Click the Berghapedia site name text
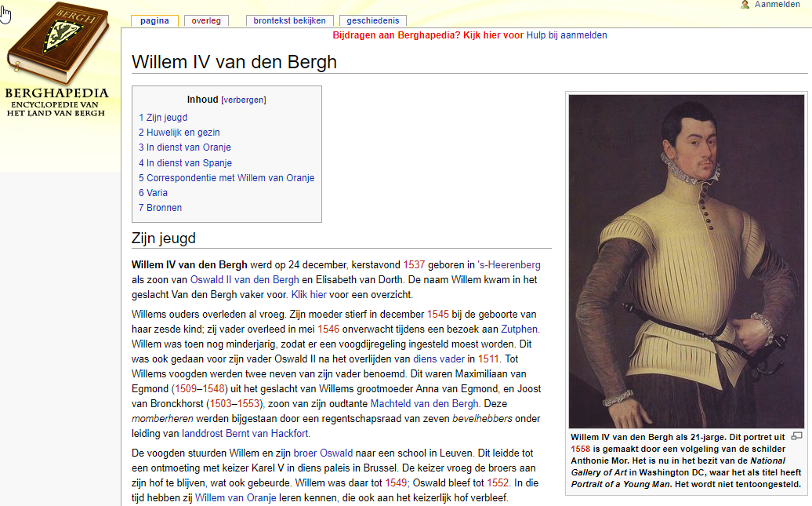Viewport: 812px width, 506px height. 57,93
